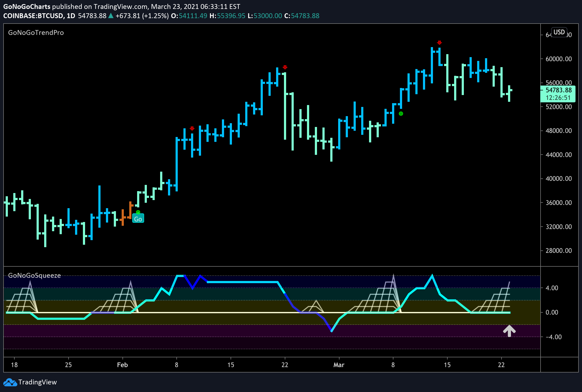Click the current price tag 54783.88 on axis
The width and height of the screenshot is (582, 392).
(558, 90)
